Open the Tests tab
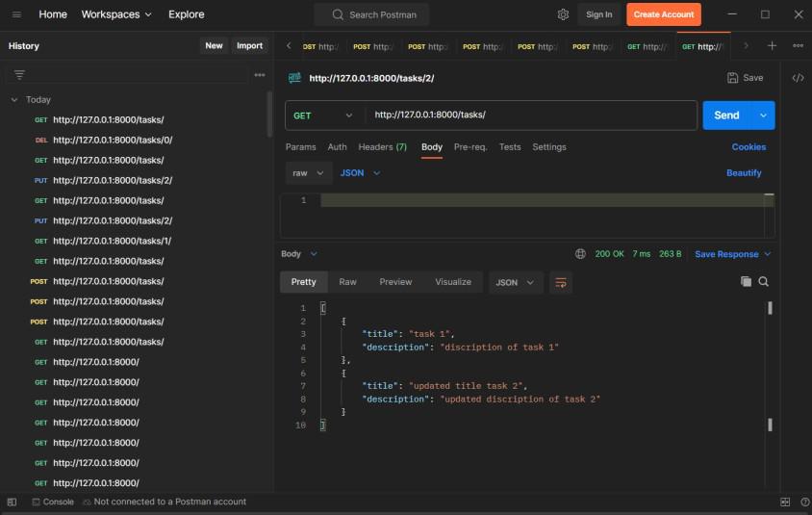 click(509, 147)
